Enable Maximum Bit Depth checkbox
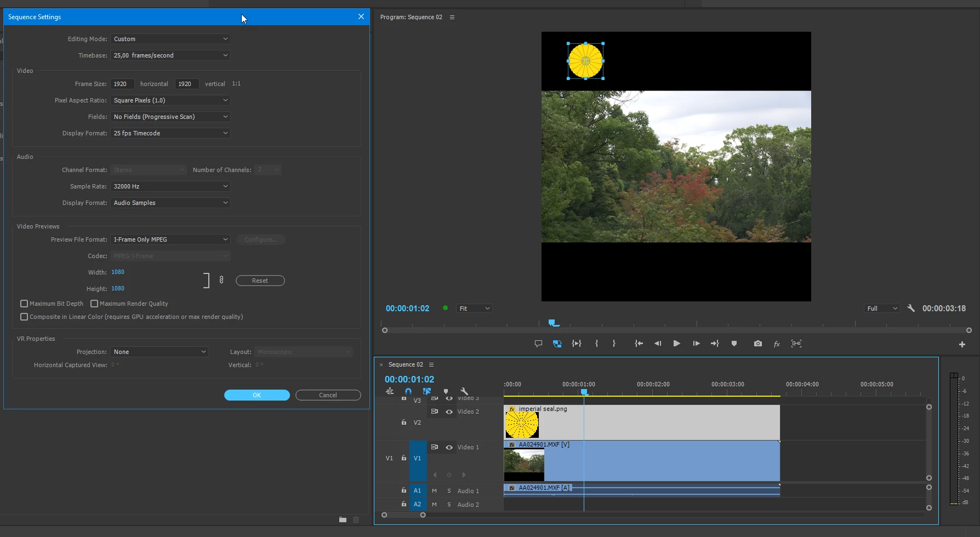980x537 pixels. tap(24, 304)
